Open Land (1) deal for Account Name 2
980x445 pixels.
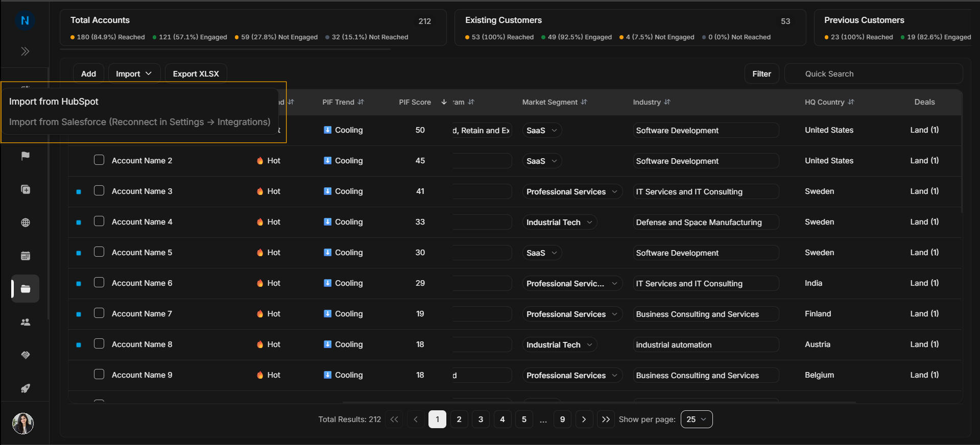[924, 160]
